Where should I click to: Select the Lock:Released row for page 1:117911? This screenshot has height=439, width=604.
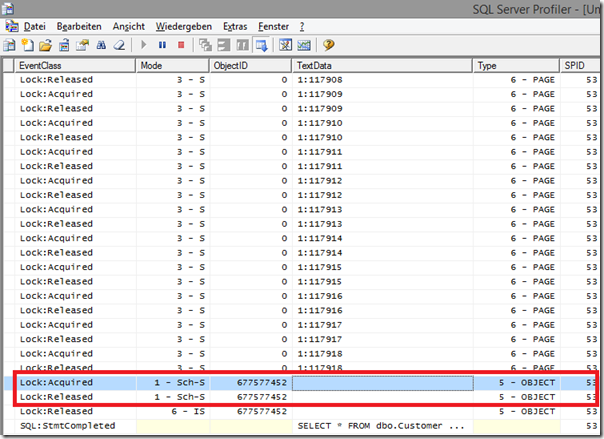pyautogui.click(x=302, y=166)
